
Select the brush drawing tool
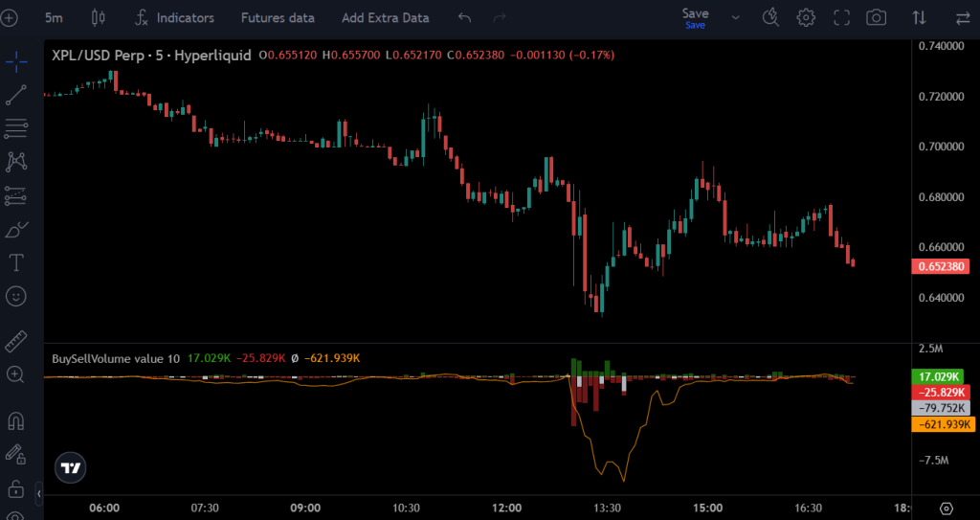16,229
